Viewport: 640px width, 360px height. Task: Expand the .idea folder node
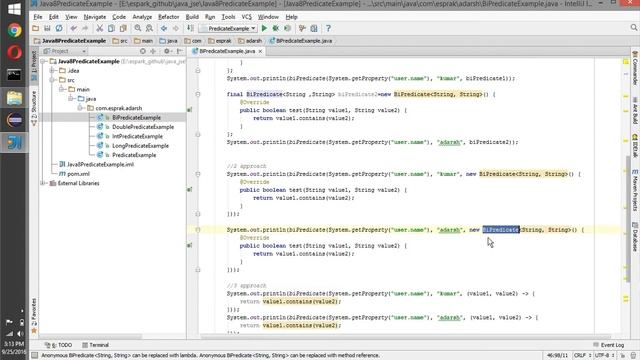click(x=52, y=71)
